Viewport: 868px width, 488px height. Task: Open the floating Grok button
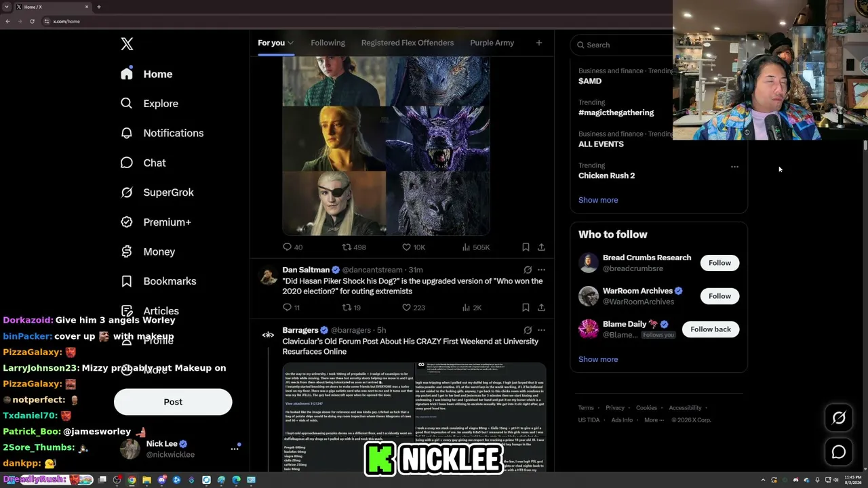pyautogui.click(x=839, y=418)
